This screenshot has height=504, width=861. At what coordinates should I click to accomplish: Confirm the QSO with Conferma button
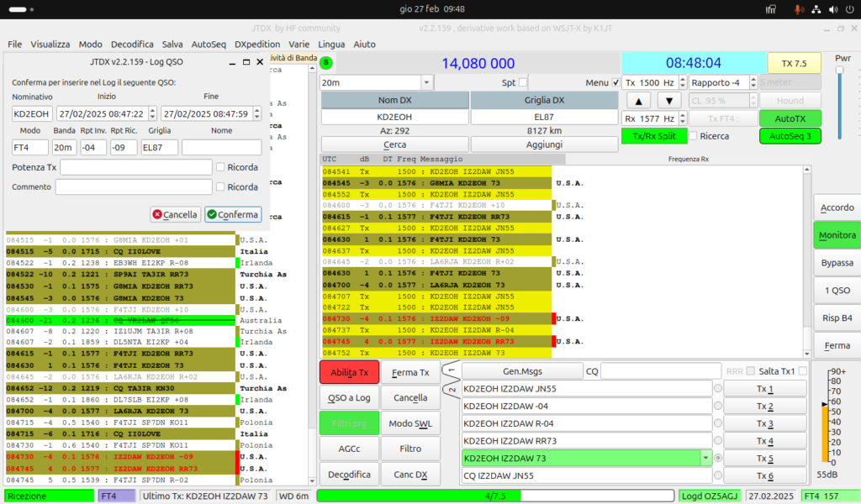(x=233, y=214)
